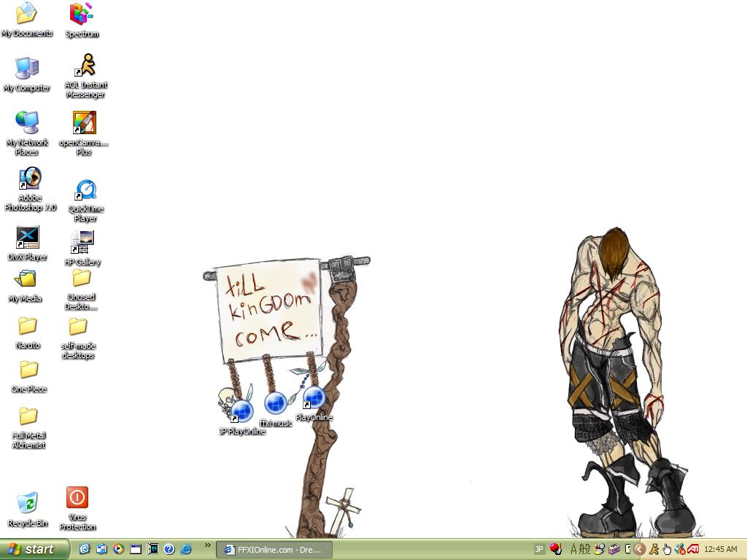Switch to FFXIOnline.com taskbar window

click(274, 550)
